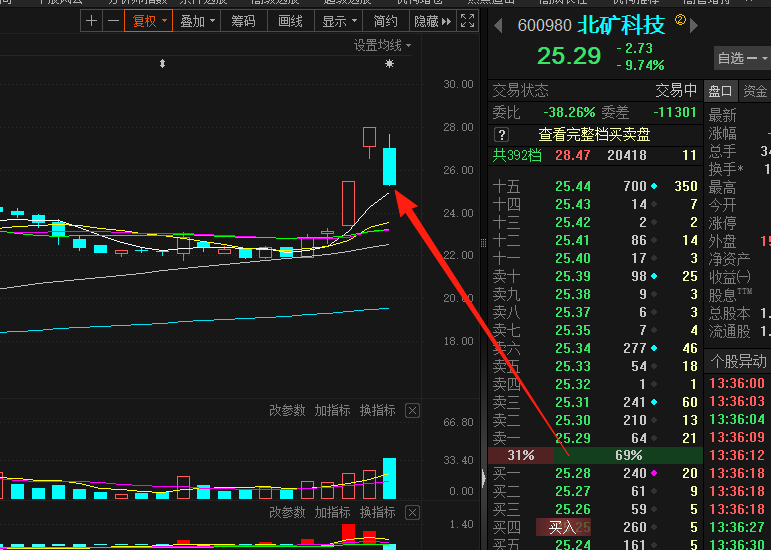Viewport: 771px width, 550px height.
Task: Click the yellow circled 2 badge
Action: pyautogui.click(x=680, y=20)
